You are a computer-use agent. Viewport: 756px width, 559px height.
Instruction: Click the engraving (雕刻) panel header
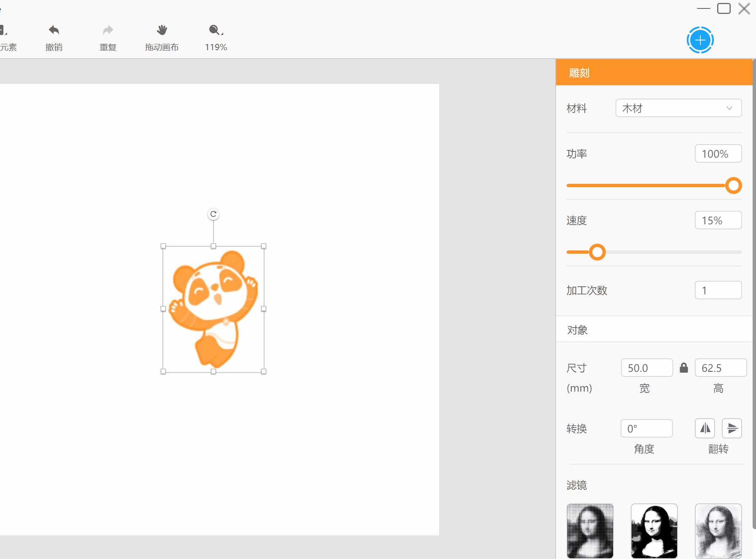point(654,73)
